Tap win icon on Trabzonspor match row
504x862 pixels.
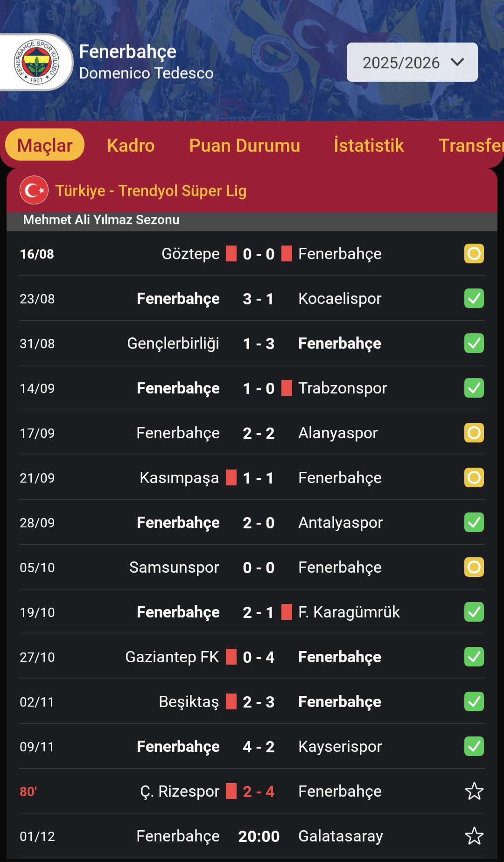click(x=474, y=388)
